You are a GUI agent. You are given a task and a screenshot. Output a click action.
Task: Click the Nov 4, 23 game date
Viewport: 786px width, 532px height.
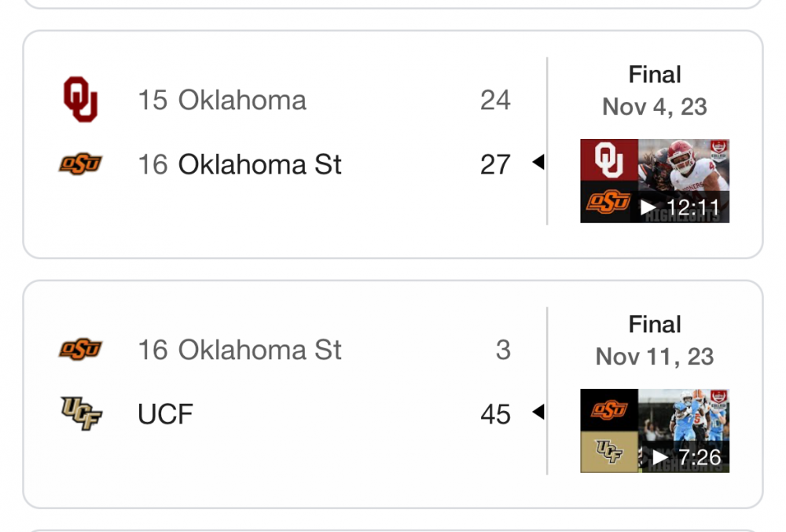(655, 107)
